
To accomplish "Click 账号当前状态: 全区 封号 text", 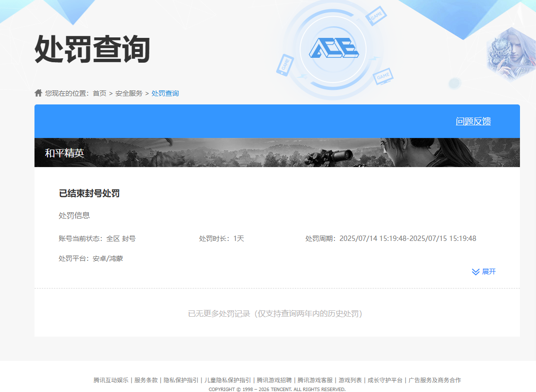I will click(x=97, y=239).
